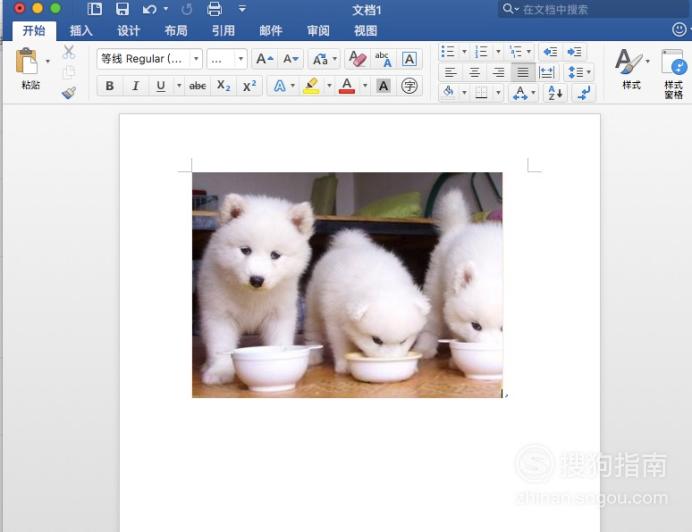This screenshot has height=532, width=692.
Task: Sort text with A-Z icon
Action: 555,93
